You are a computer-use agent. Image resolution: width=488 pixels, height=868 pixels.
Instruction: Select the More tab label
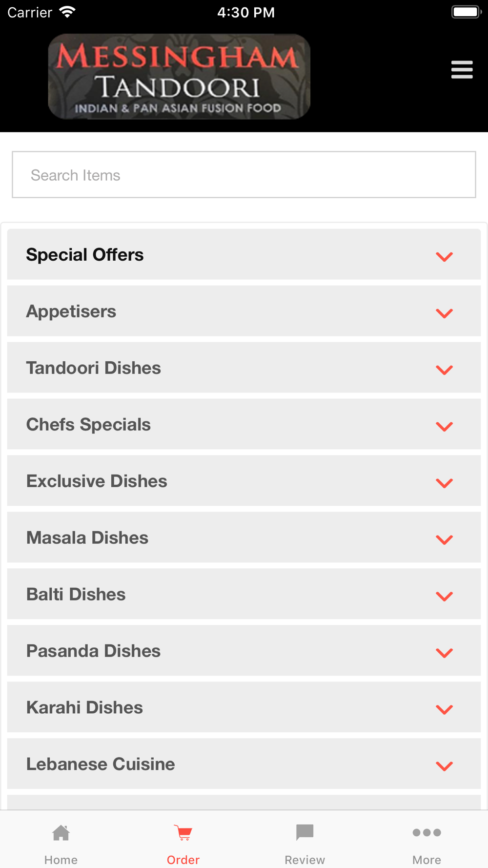point(427,860)
